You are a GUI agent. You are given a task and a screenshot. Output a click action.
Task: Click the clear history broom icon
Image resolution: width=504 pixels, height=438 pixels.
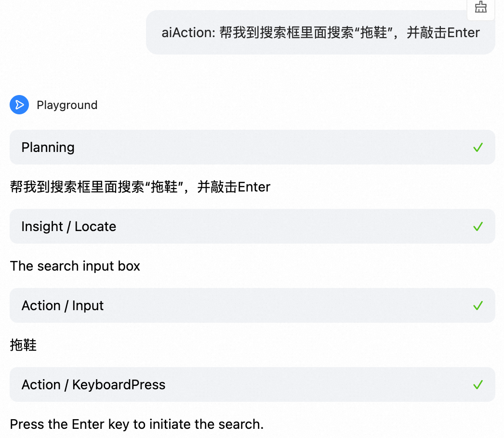(x=481, y=7)
